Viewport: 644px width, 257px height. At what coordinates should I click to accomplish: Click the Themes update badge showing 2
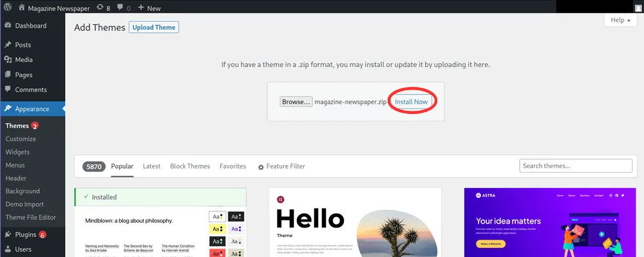(x=35, y=126)
